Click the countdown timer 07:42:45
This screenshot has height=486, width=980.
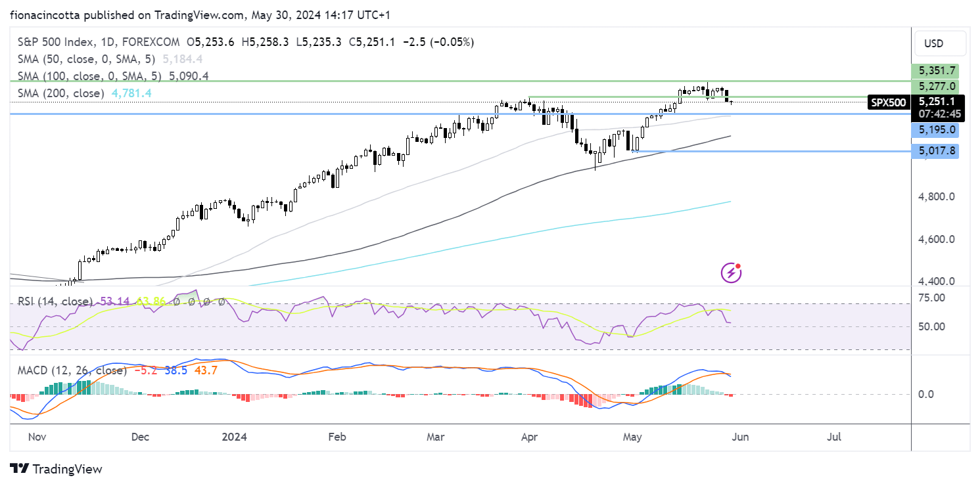click(940, 114)
